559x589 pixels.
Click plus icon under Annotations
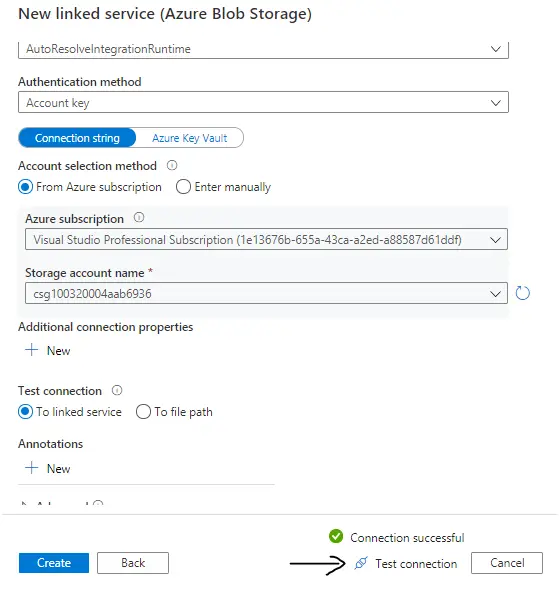click(32, 468)
